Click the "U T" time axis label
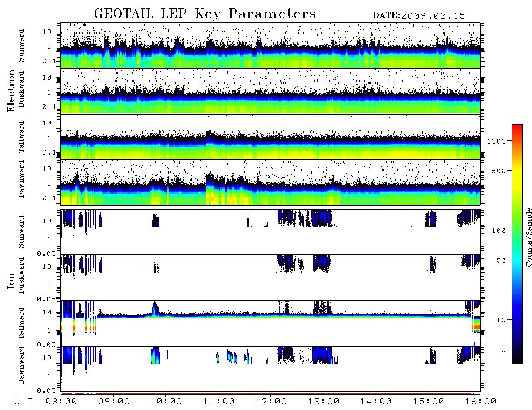Screen dimensions: 532x410 coord(23,402)
